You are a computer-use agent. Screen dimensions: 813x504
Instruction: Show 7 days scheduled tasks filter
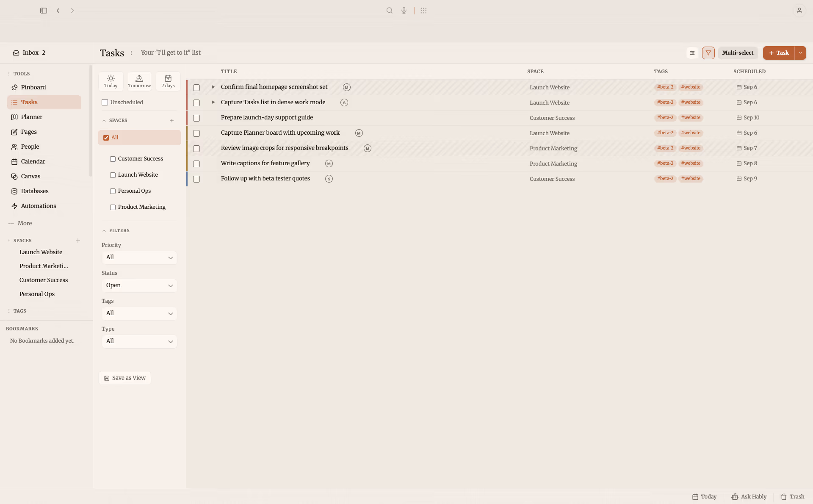[x=168, y=81]
